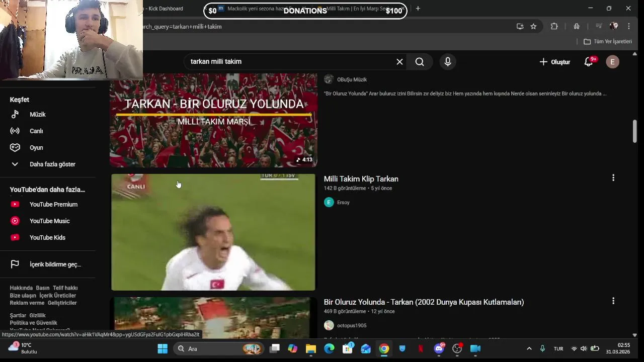The image size is (644, 362).
Task: Open the 2002 Dunya Kupasi Kutlamalari thumbnail
Action: tap(213, 317)
